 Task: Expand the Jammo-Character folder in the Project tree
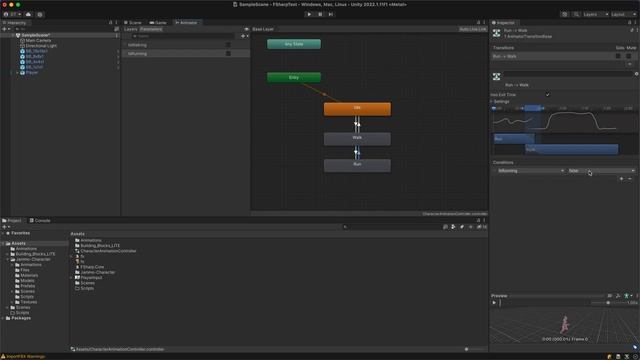point(7,260)
